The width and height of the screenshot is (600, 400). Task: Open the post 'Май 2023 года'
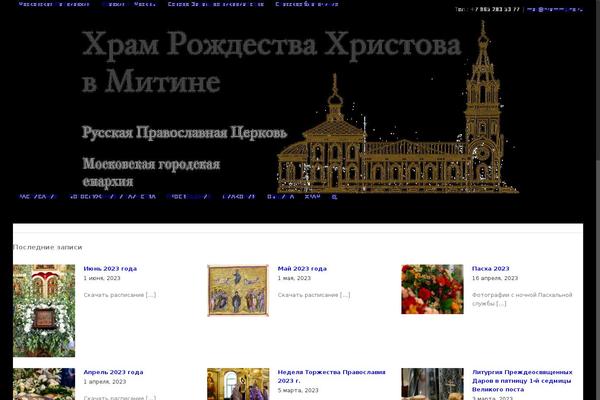tap(302, 269)
